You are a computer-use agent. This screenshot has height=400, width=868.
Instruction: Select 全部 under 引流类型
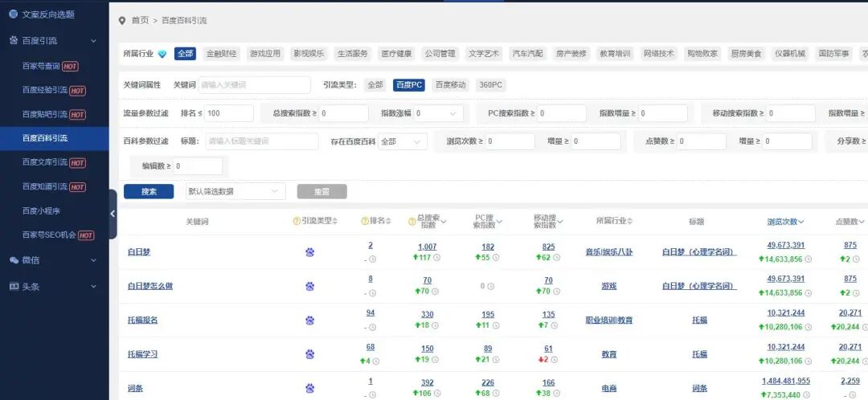point(375,84)
